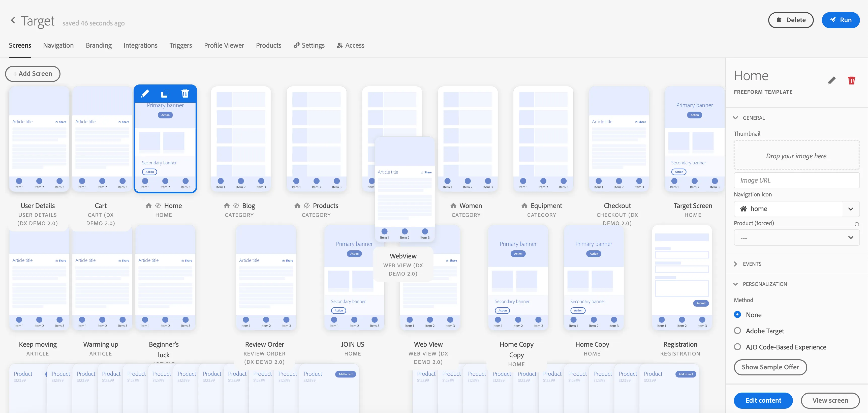The width and height of the screenshot is (868, 413).
Task: Click the crossed-circle icon beside Products
Action: [x=307, y=205]
